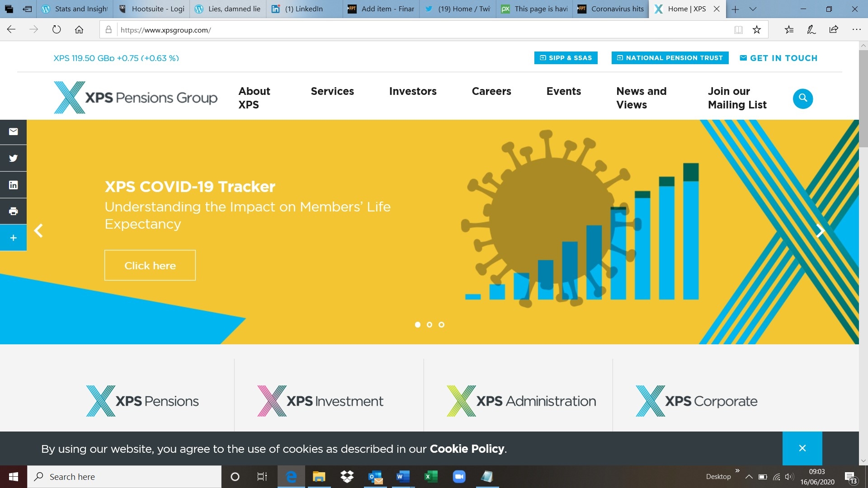Open favorites hub icon
The height and width of the screenshot is (488, 868).
click(x=789, y=30)
